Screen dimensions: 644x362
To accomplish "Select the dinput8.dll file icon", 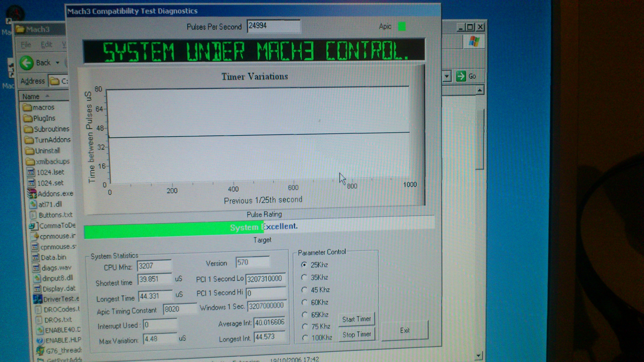I will point(37,278).
